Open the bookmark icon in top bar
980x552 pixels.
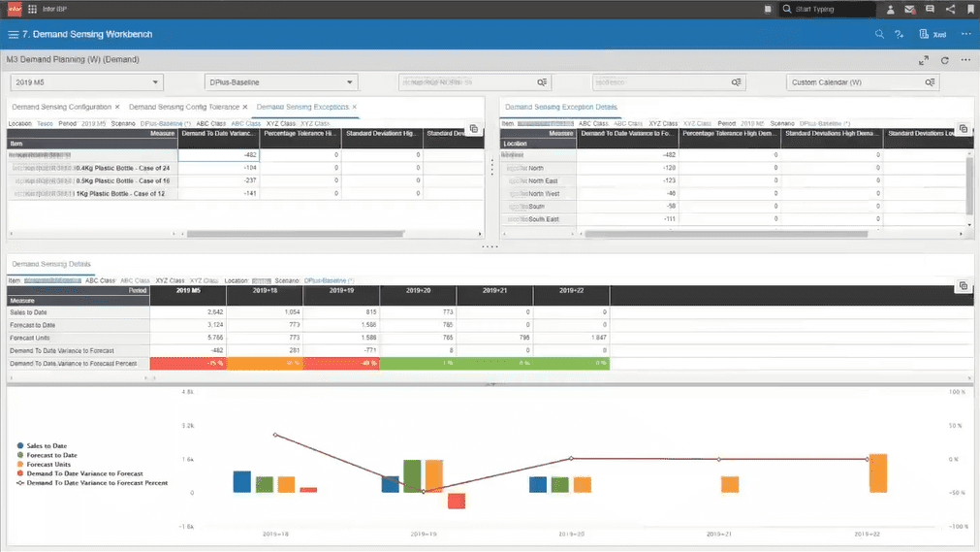[x=970, y=9]
